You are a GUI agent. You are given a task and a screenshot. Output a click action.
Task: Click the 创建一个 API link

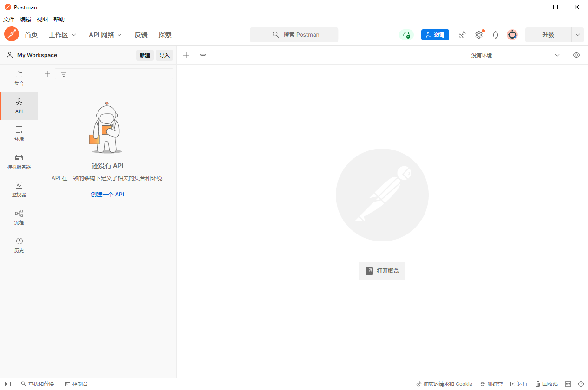(107, 195)
